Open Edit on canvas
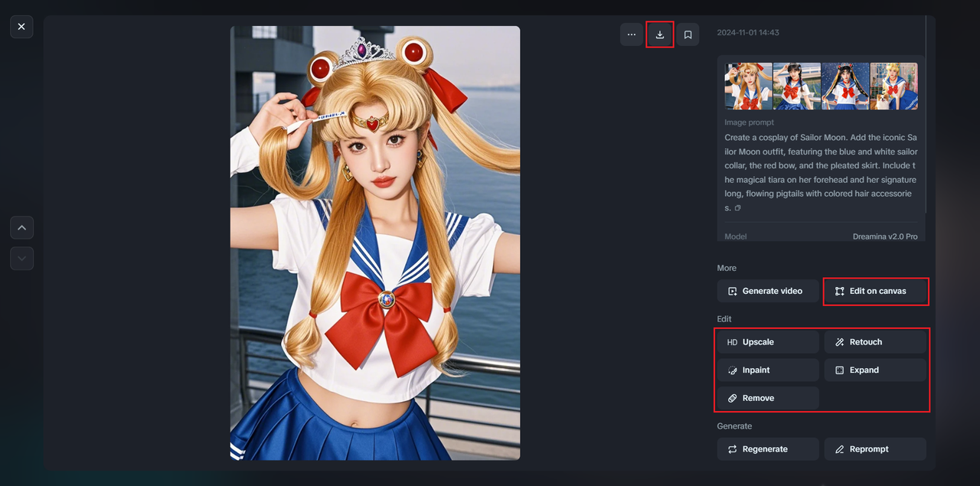 (875, 291)
